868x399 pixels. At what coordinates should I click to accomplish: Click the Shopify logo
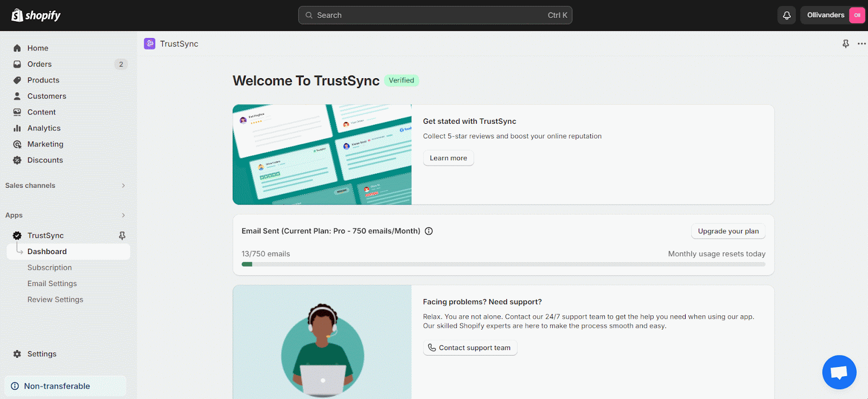36,15
